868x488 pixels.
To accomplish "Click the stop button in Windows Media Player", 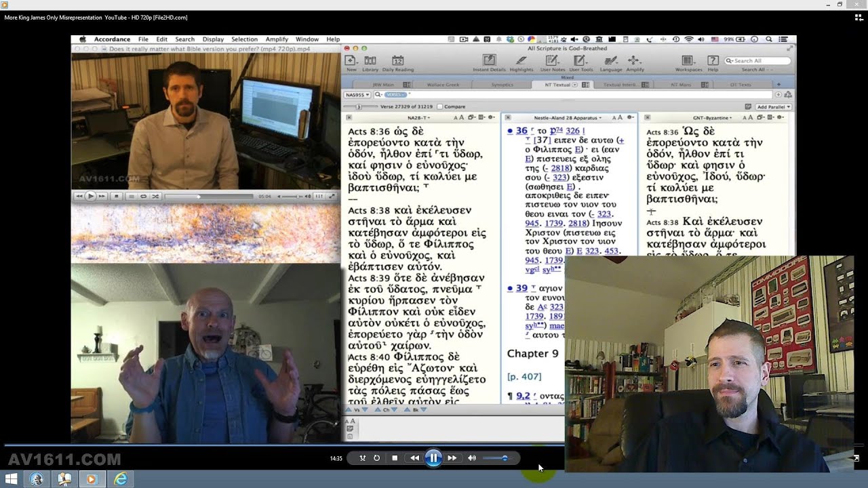I will (395, 458).
